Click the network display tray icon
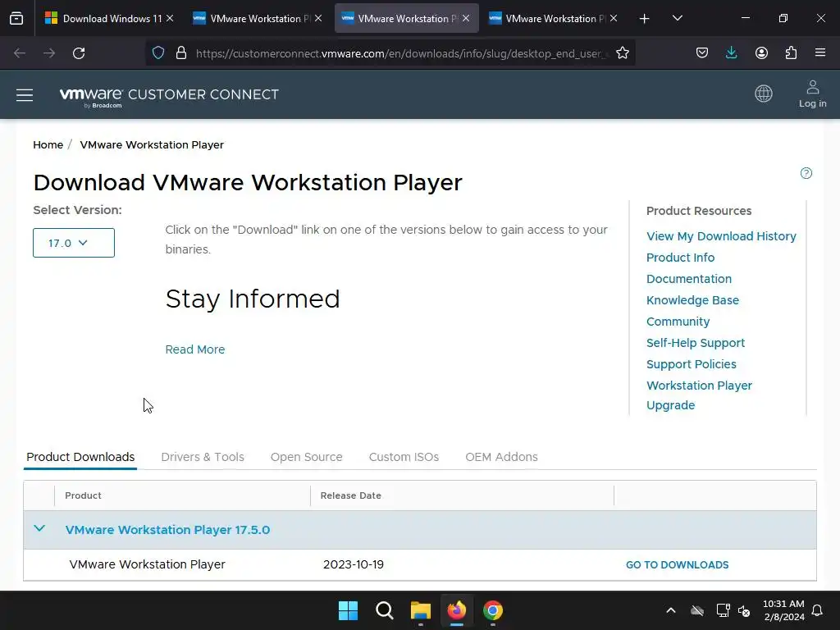This screenshot has width=840, height=630. (723, 610)
